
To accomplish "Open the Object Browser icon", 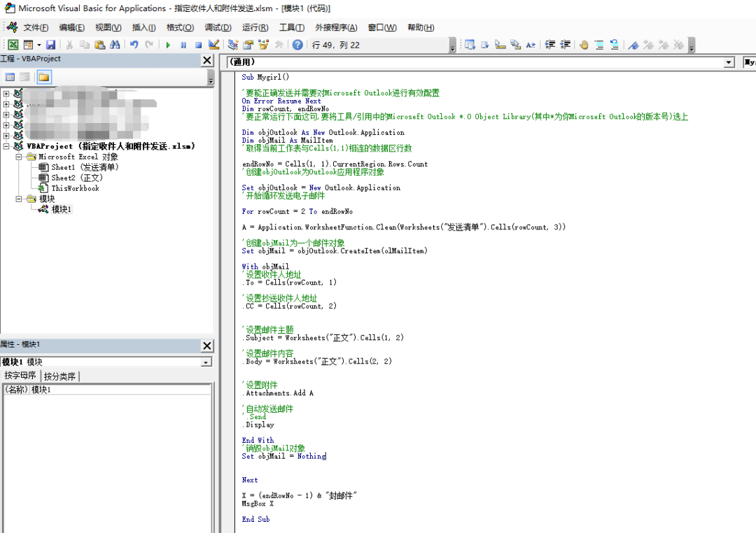I will click(x=263, y=45).
